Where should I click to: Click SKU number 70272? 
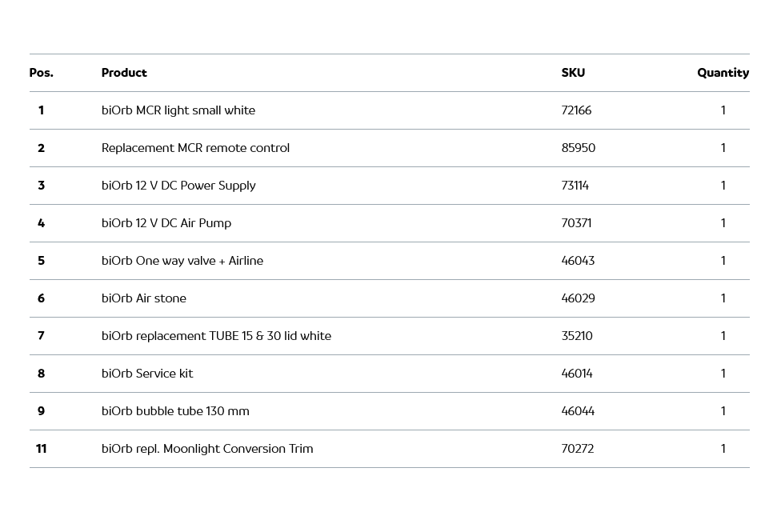pos(578,449)
